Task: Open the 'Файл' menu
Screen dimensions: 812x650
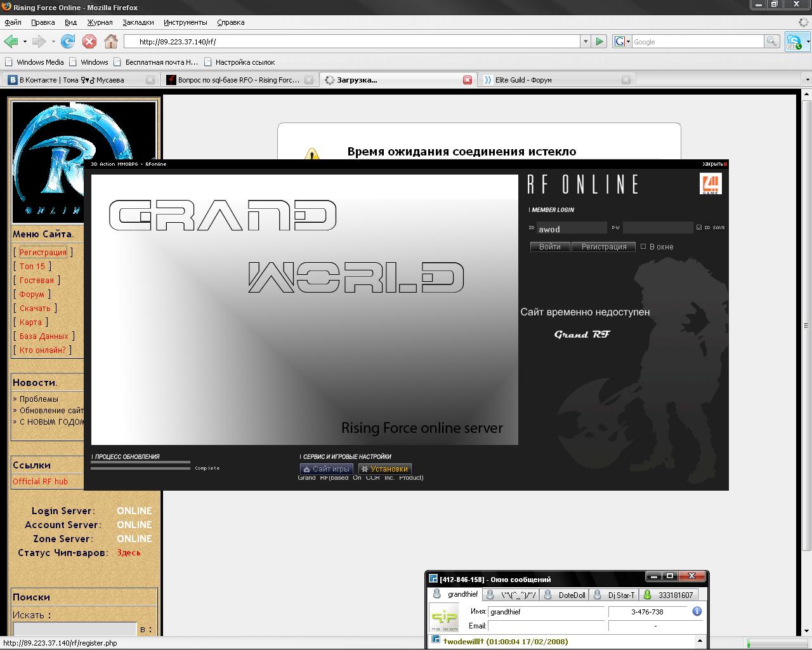Action: (13, 22)
